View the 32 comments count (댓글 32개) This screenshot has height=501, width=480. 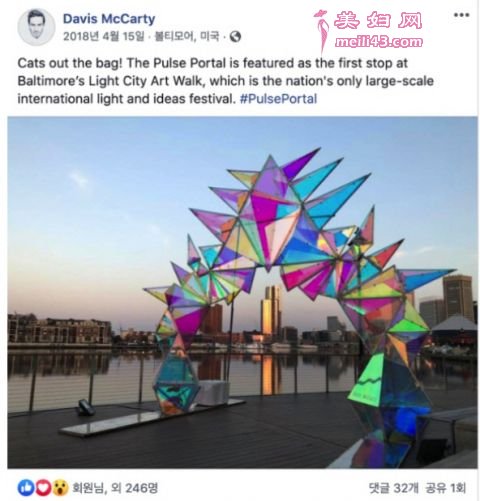[x=393, y=488]
